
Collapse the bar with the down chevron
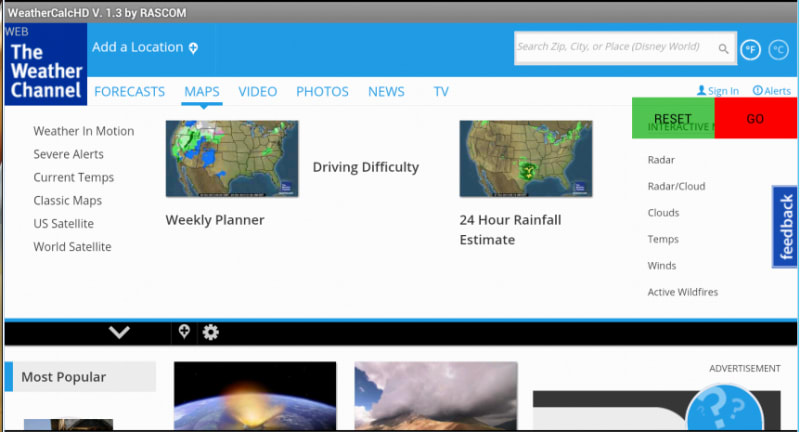click(119, 332)
